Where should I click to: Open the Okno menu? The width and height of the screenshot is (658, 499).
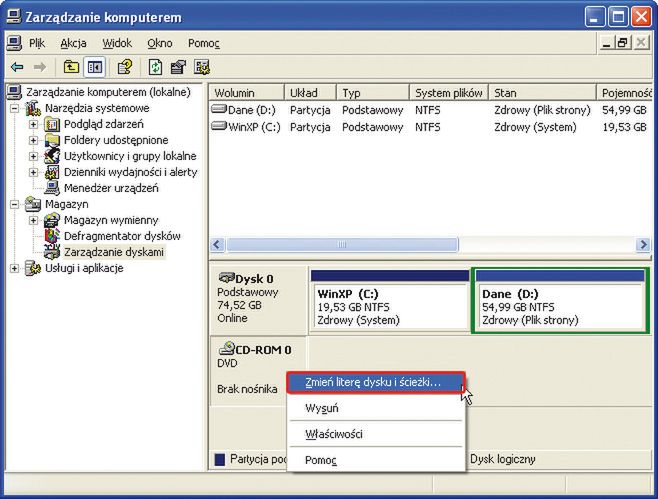pyautogui.click(x=160, y=43)
